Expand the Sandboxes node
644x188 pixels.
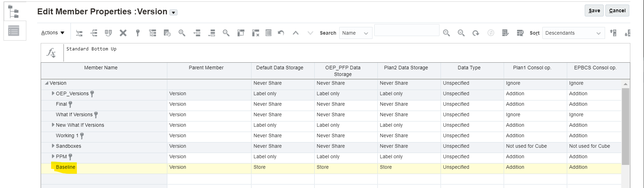pyautogui.click(x=53, y=146)
